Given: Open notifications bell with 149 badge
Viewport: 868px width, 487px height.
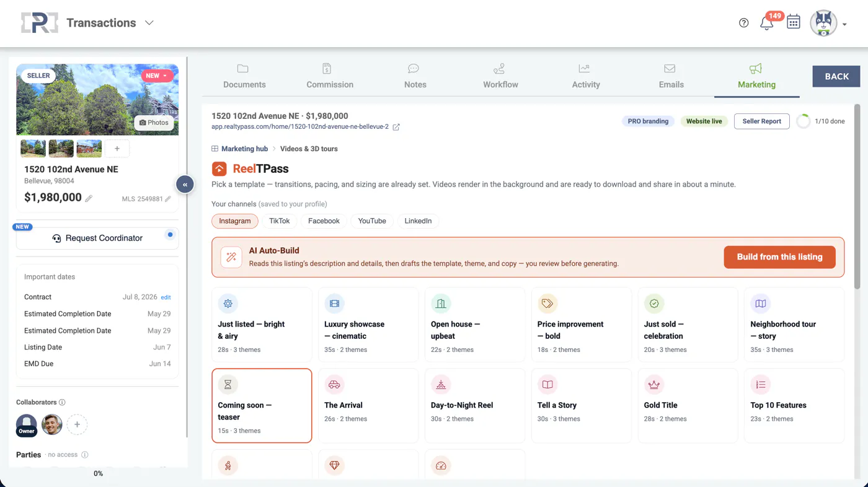Looking at the screenshot, I should (x=767, y=24).
